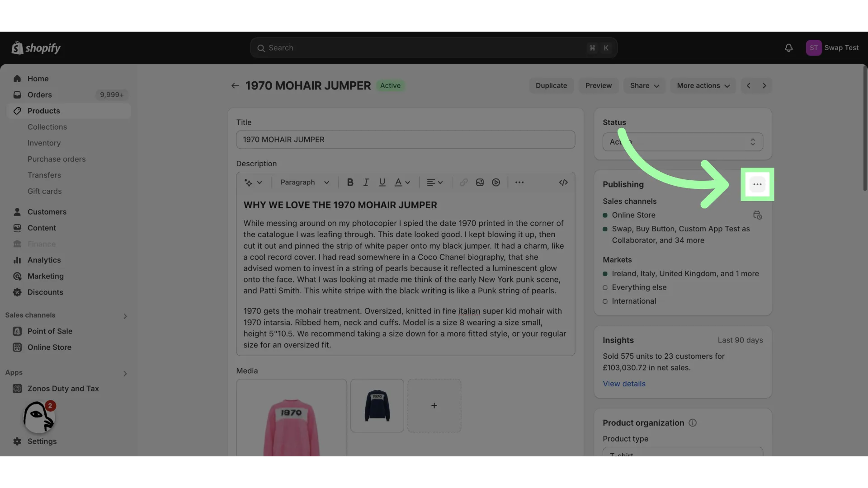This screenshot has height=488, width=868.
Task: Click the back arrow beside product title
Action: coord(235,86)
